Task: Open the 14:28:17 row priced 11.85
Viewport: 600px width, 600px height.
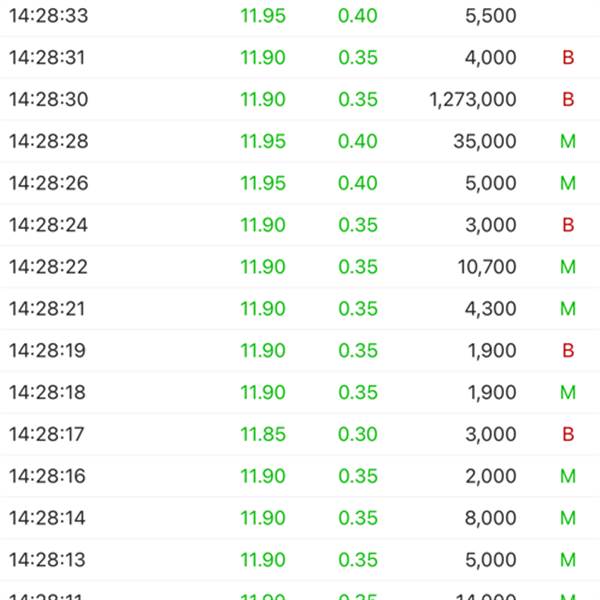Action: [300, 434]
